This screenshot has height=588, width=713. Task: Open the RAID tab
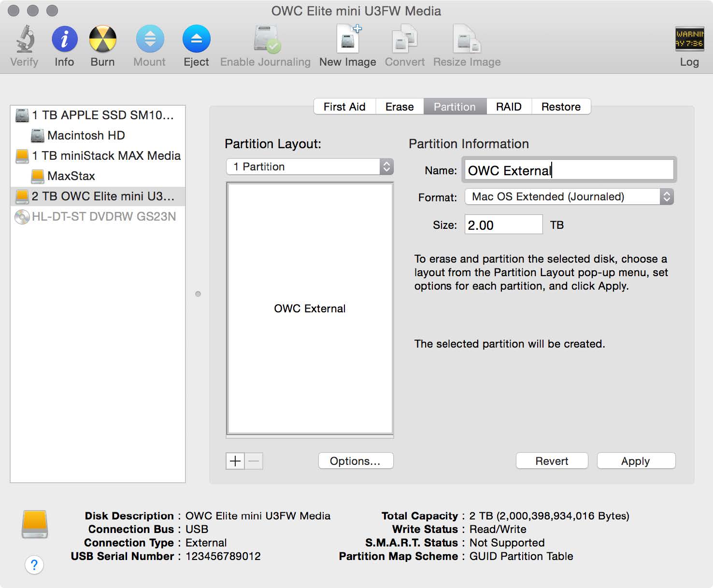click(509, 106)
